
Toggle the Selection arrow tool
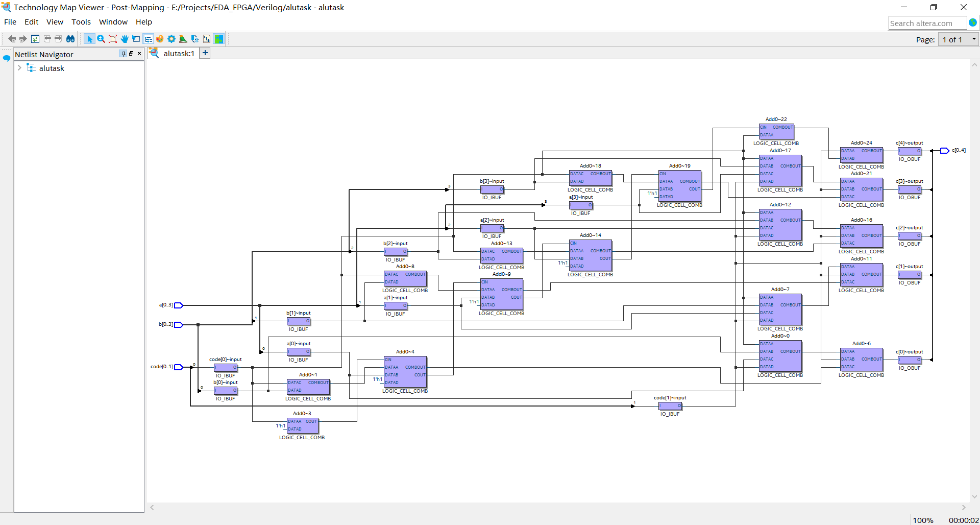(x=90, y=39)
